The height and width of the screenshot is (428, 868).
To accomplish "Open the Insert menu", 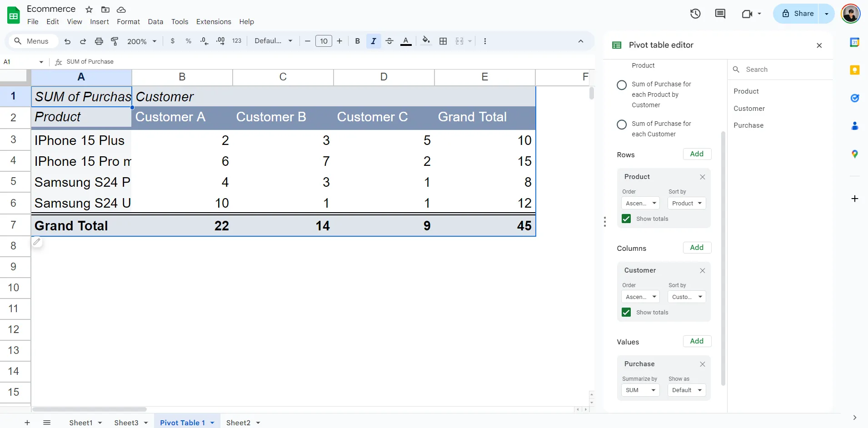I will pyautogui.click(x=100, y=21).
